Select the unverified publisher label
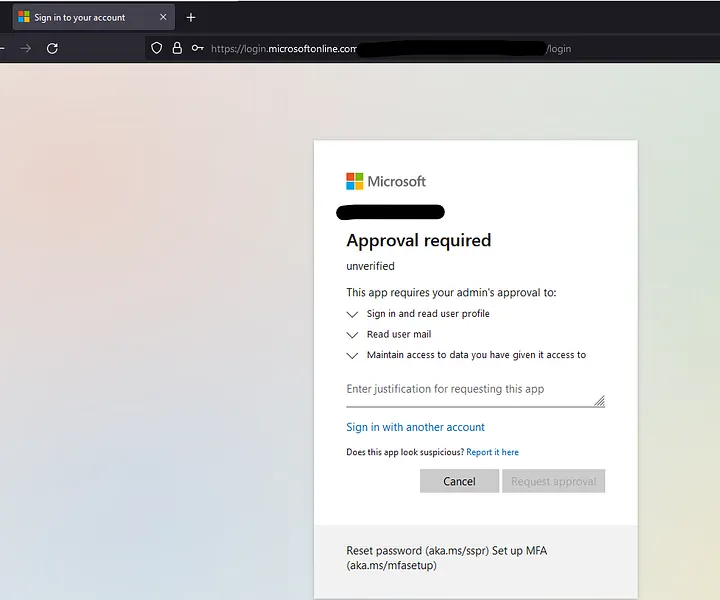Viewport: 720px width, 600px height. pyautogui.click(x=370, y=266)
